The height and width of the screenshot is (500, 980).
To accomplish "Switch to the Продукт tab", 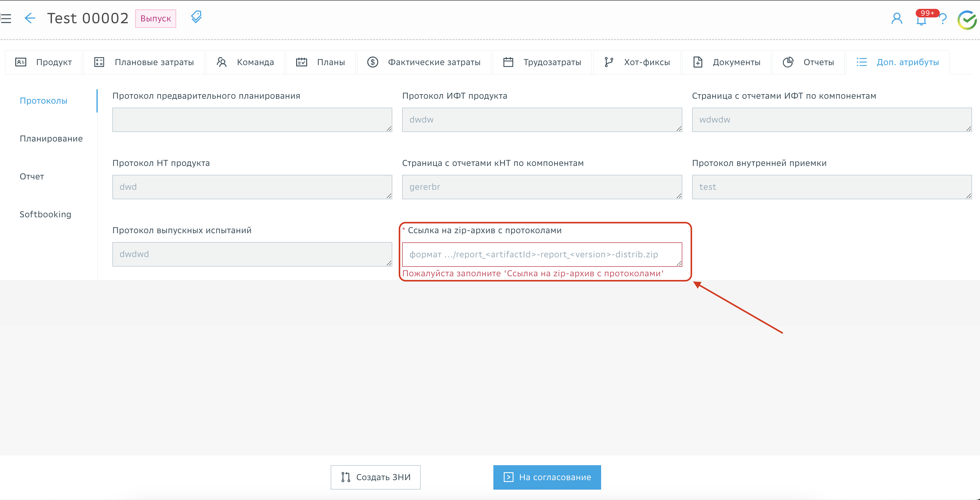I will point(44,62).
